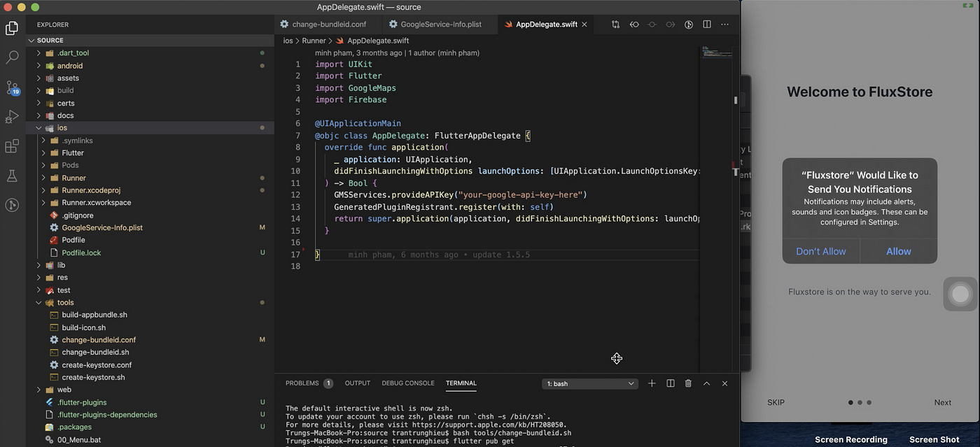Switch to the GoogleService-Info.plist editor tab
The width and height of the screenshot is (980, 447).
coord(440,24)
